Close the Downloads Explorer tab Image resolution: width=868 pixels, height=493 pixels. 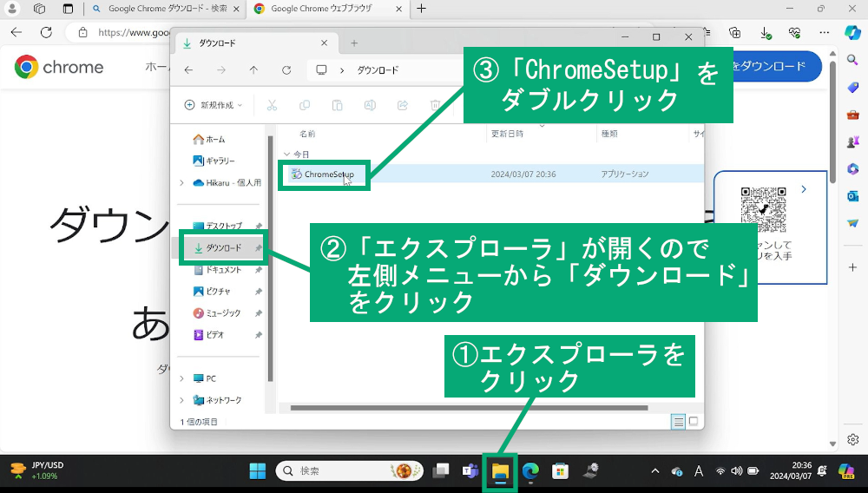click(x=325, y=43)
